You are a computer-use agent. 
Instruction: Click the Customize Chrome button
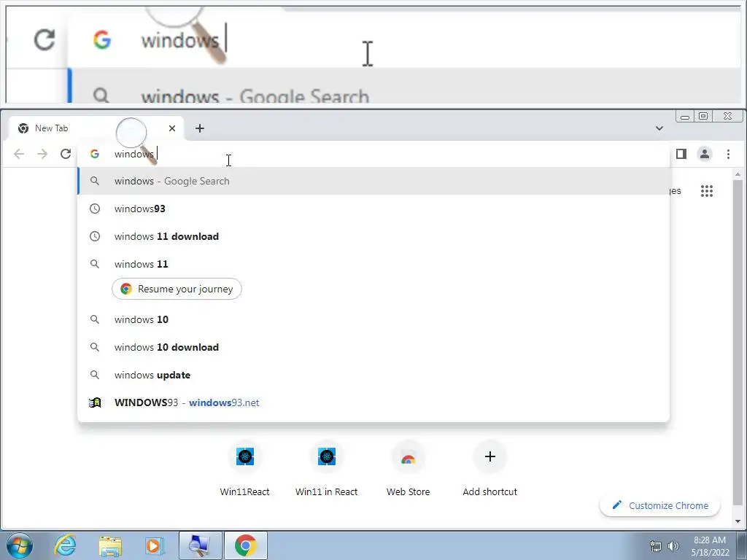click(659, 505)
